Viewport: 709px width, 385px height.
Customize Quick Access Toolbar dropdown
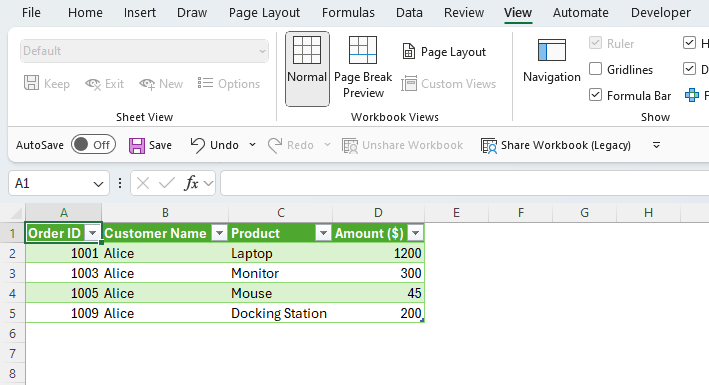(657, 145)
